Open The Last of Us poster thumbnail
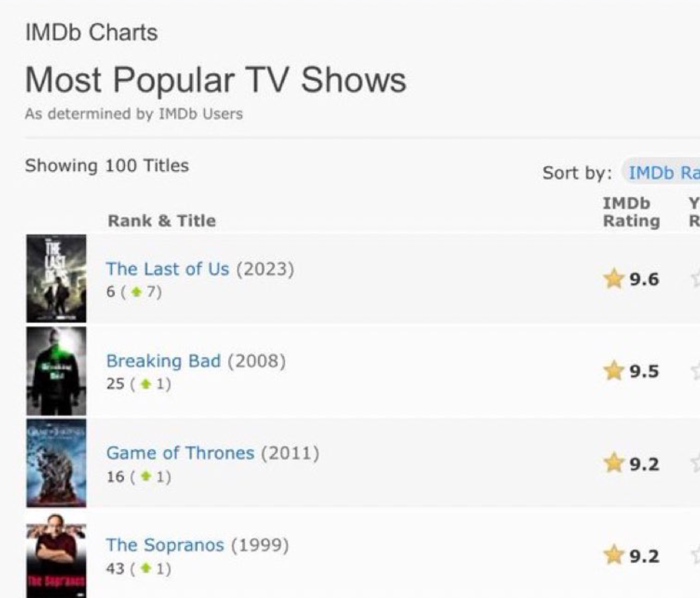700x598 pixels. pyautogui.click(x=56, y=279)
